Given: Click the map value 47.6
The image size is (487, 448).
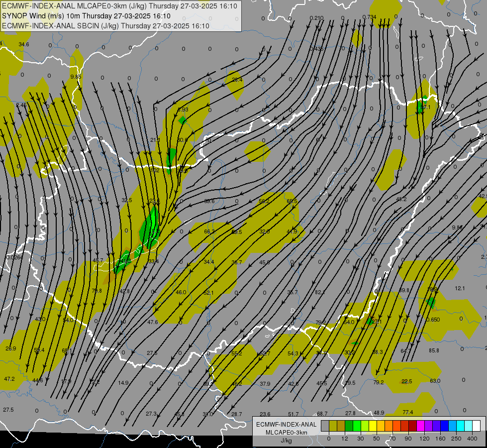Looking at the screenshot, I should pyautogui.click(x=153, y=322).
